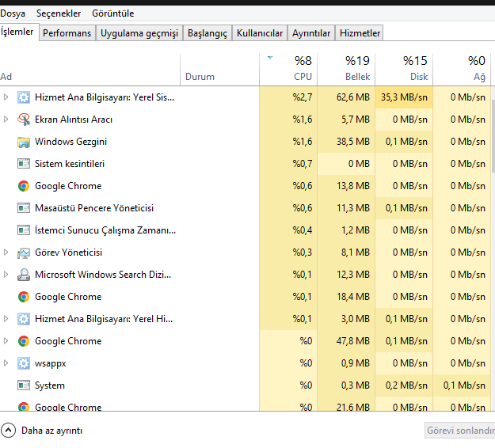Click the Görevi sonlandır button

click(x=460, y=431)
